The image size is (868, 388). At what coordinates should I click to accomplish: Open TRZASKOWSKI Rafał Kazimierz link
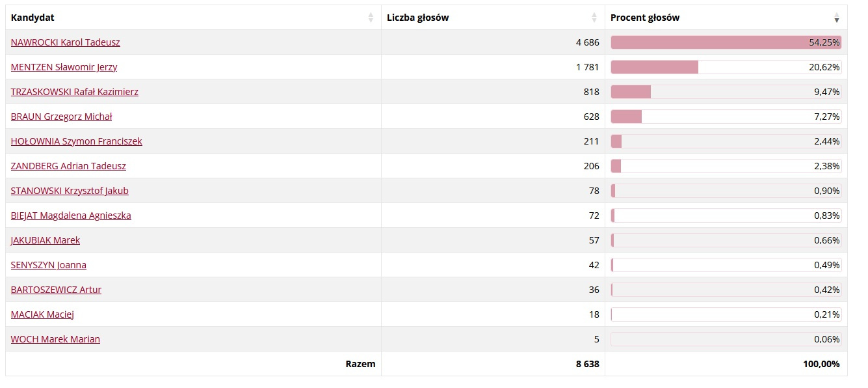75,92
